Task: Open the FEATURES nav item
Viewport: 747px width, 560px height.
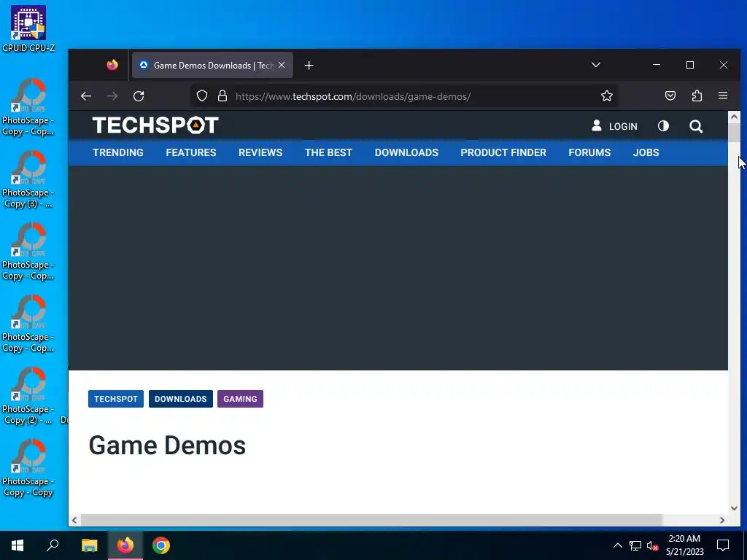Action: [191, 152]
